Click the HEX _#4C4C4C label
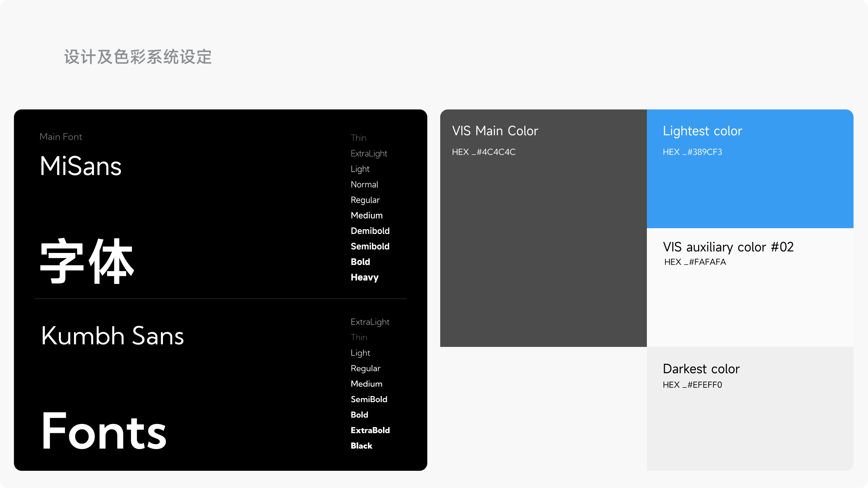868x488 pixels. click(483, 152)
